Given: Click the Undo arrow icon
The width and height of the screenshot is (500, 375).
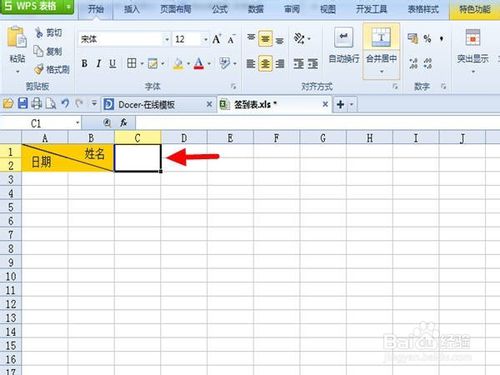Looking at the screenshot, I should point(65,104).
